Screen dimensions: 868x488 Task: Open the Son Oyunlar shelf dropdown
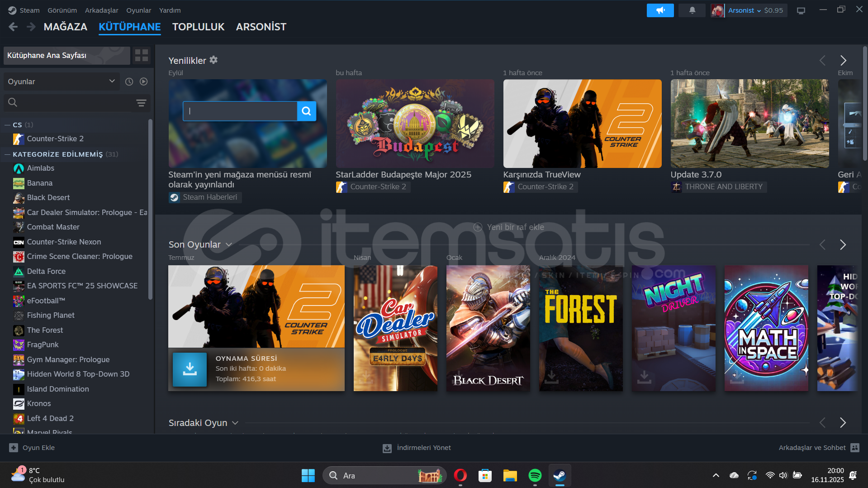229,245
